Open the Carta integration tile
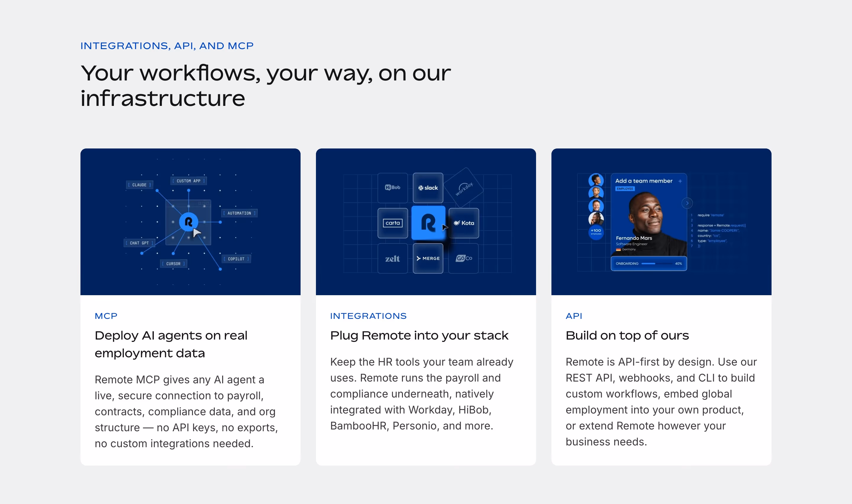Screen dimensions: 852x504 [x=393, y=223]
